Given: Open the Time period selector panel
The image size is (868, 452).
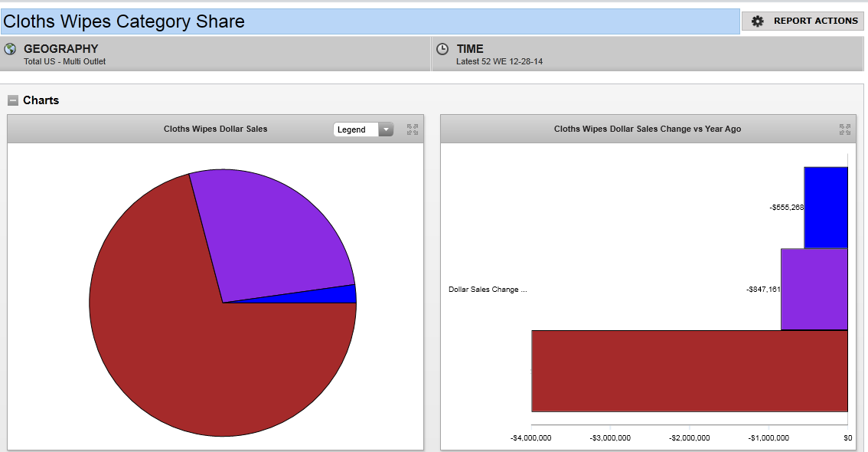Looking at the screenshot, I should [647, 54].
